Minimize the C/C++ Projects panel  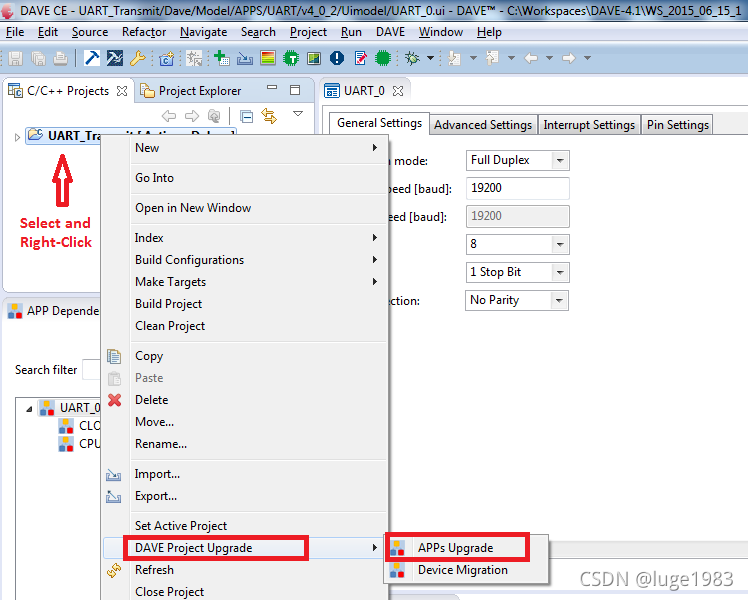pyautogui.click(x=272, y=88)
